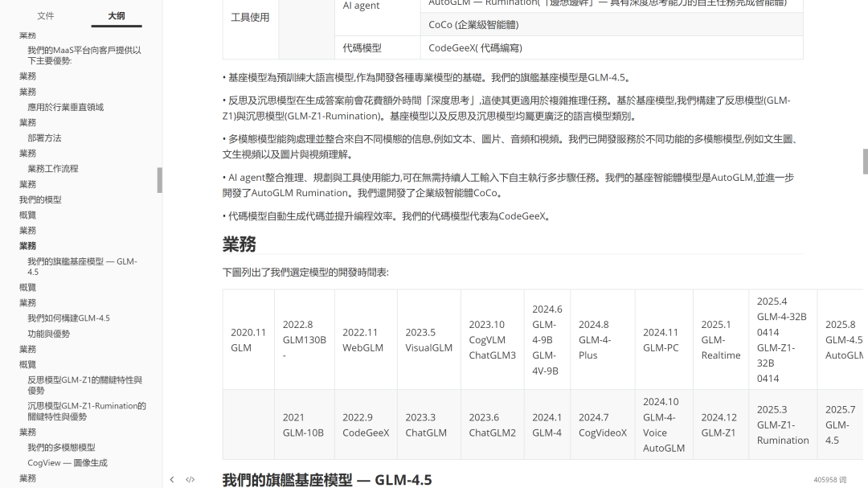Click the 2025.3 GLM-Z1-Rumination cell

point(783,424)
